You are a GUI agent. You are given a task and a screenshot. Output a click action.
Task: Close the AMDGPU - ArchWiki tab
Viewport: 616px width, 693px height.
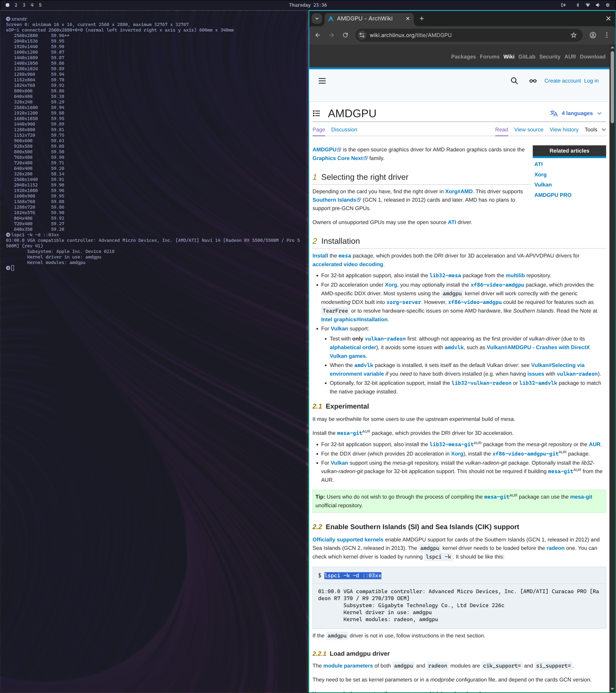[x=408, y=19]
